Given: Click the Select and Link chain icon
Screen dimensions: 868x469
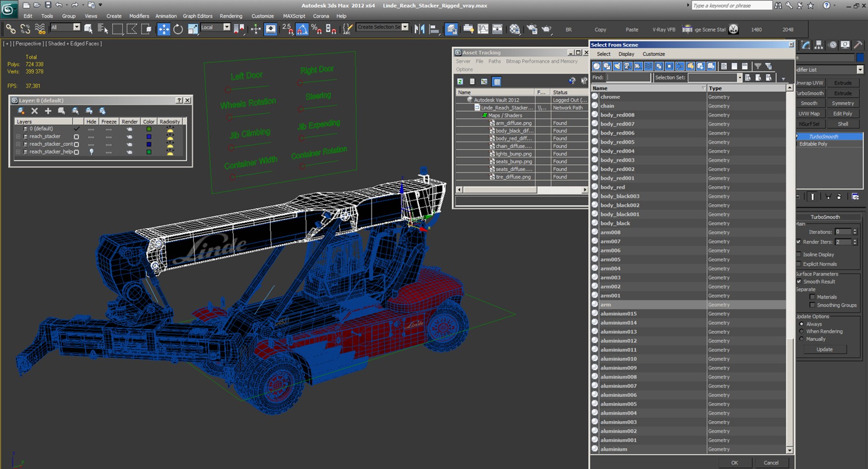Looking at the screenshot, I should [x=10, y=29].
